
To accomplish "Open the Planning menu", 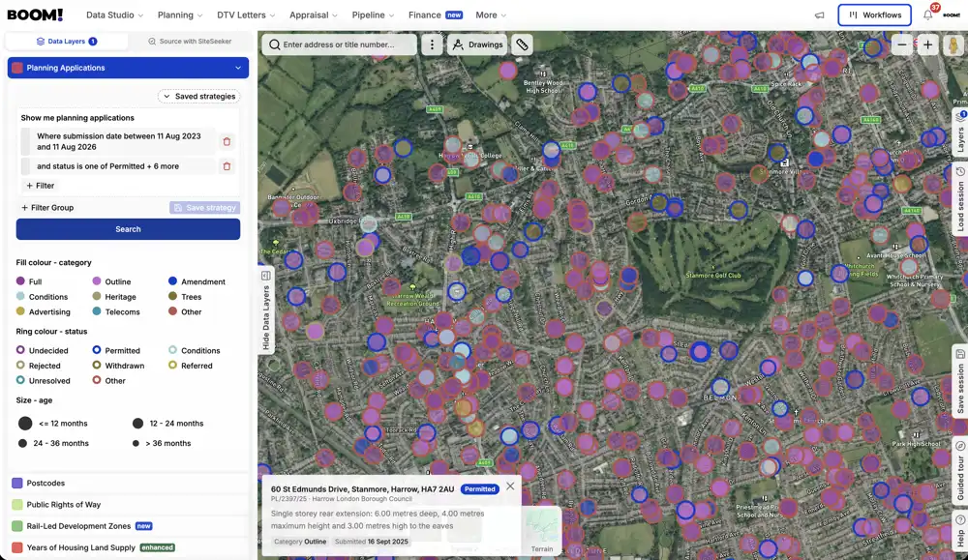I will click(180, 15).
